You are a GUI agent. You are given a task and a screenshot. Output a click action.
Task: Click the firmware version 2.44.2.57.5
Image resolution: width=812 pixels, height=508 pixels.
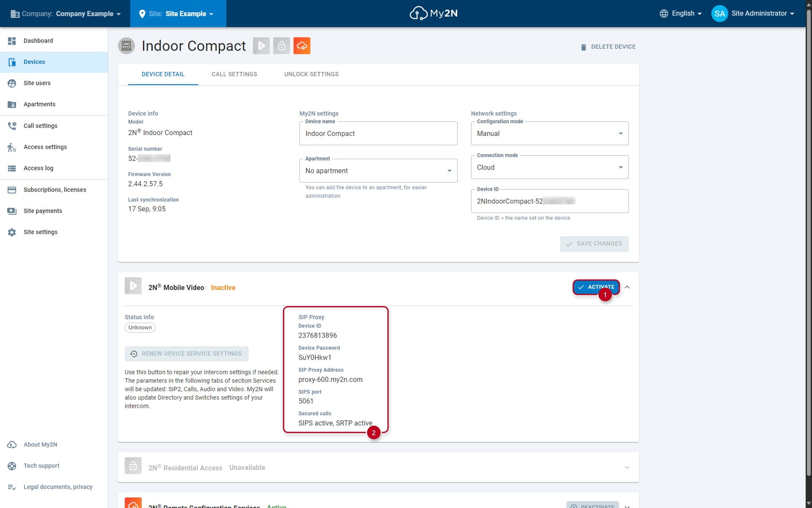(x=145, y=184)
